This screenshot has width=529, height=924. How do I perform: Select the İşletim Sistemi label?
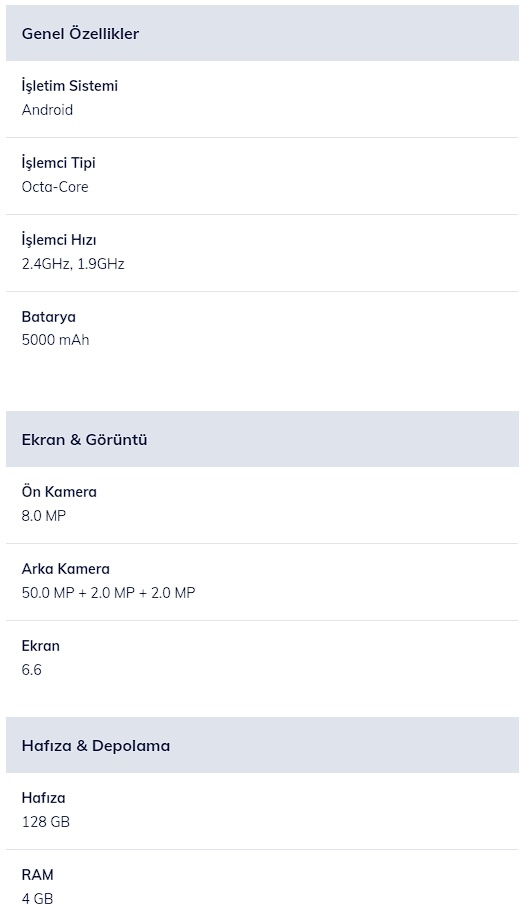pos(70,86)
